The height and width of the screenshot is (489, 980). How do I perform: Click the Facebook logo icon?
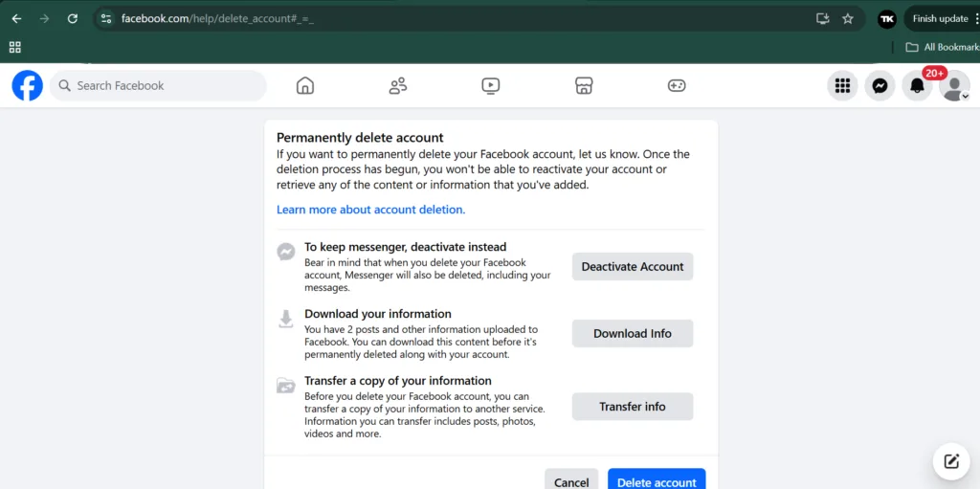(x=28, y=86)
